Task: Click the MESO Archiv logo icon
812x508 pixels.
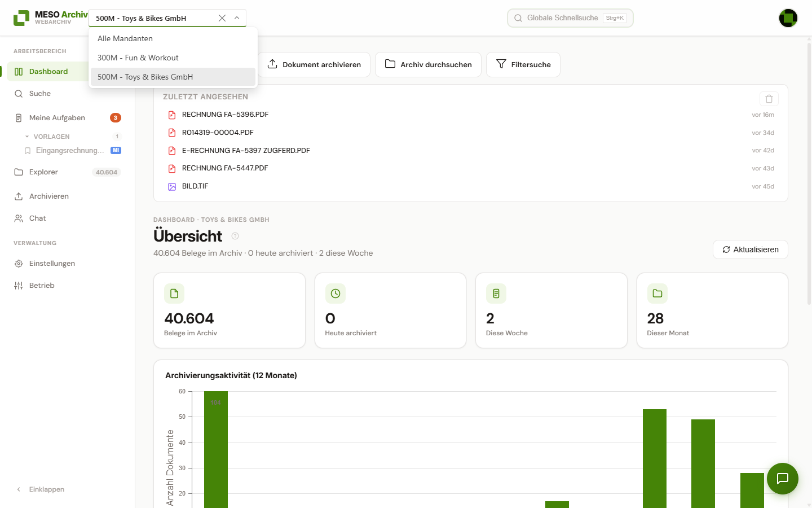Action: click(21, 18)
